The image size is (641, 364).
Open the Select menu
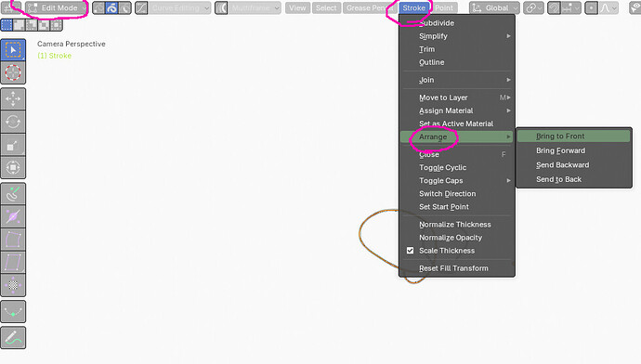(x=326, y=7)
